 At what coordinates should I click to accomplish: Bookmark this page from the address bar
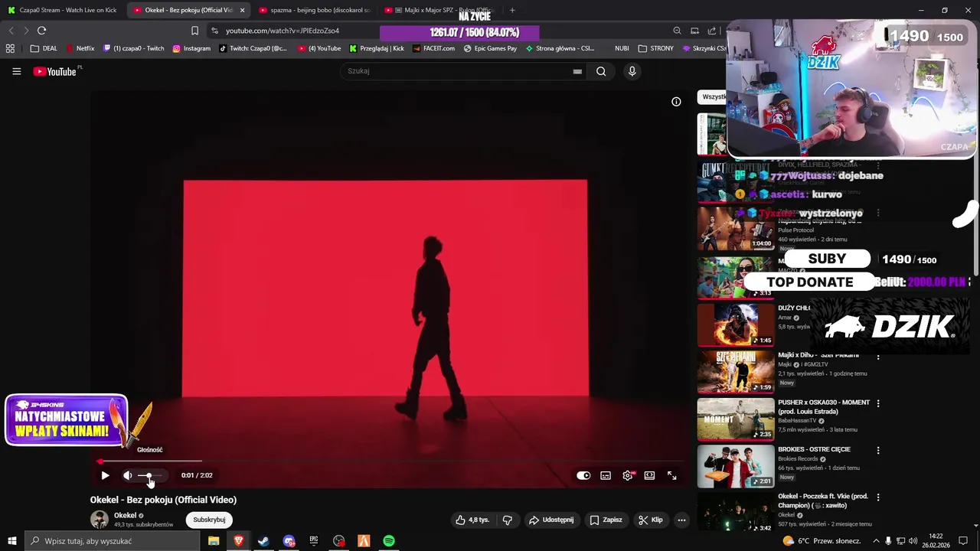[194, 31]
